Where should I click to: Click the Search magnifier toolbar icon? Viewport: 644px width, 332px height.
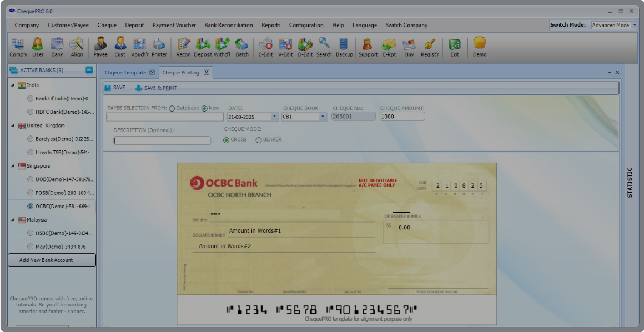coord(324,47)
